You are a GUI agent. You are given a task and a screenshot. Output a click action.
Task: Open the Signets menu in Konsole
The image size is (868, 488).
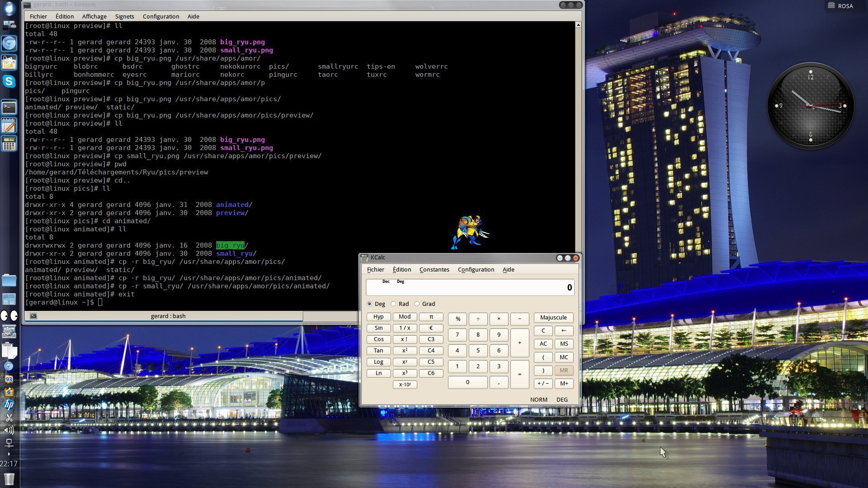pos(124,16)
